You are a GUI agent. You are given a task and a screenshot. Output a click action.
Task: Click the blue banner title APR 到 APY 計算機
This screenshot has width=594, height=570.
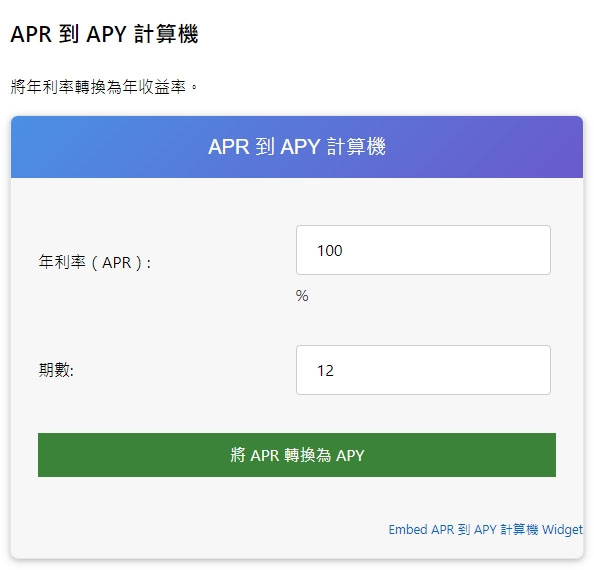click(297, 147)
